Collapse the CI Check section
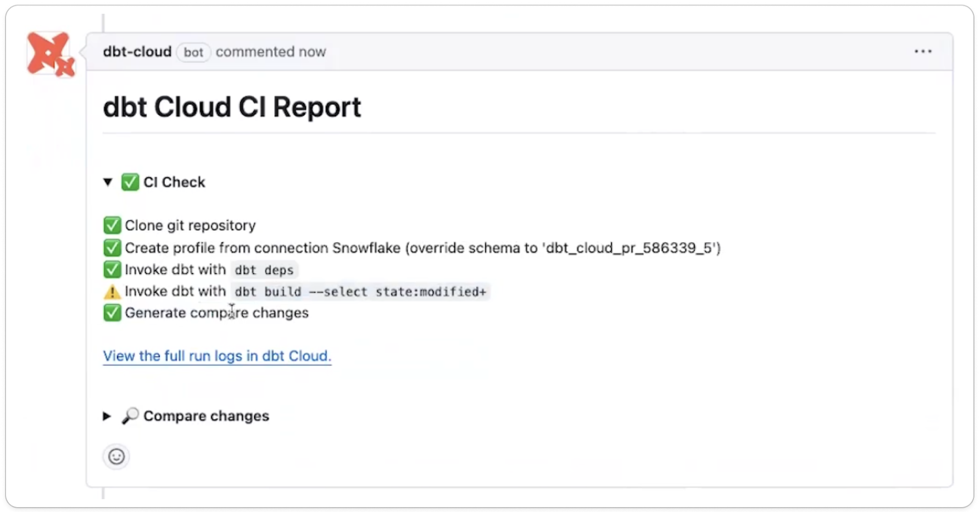The image size is (980, 512). pyautogui.click(x=108, y=182)
